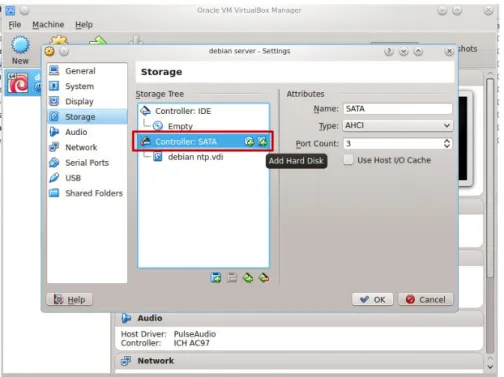Select the Empty optical drive entry
The image size is (504, 377).
coord(203,126)
